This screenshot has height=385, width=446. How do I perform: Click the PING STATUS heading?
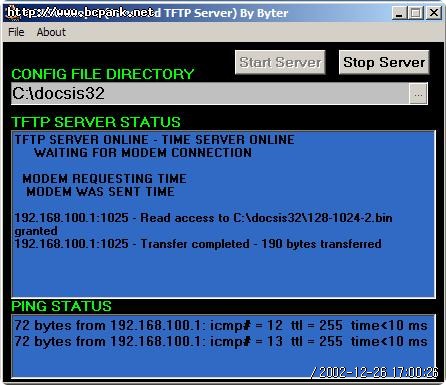pos(61,306)
